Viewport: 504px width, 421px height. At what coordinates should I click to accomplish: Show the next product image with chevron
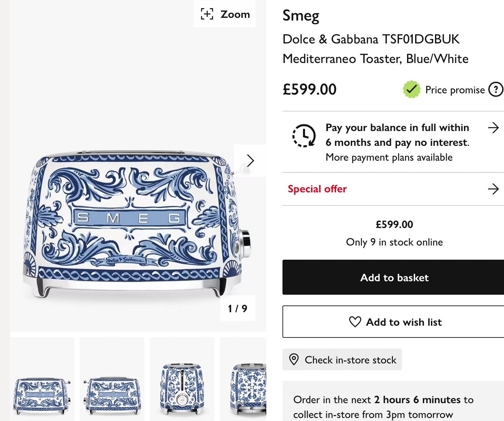(x=250, y=161)
